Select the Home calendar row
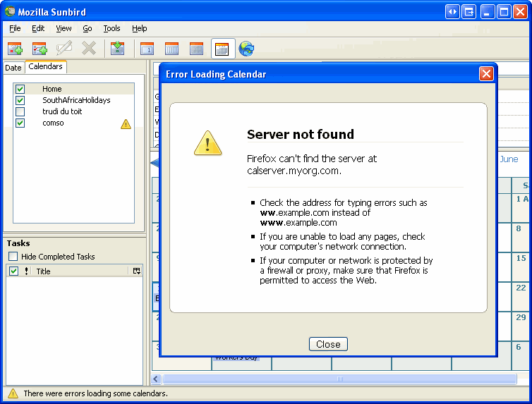Viewport: 532px width, 404px height. click(73, 89)
